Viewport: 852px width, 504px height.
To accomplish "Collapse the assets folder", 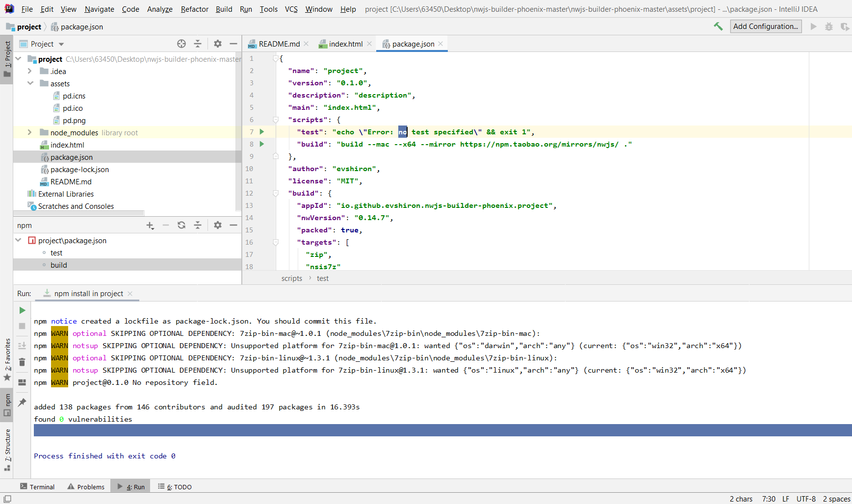I will tap(30, 83).
